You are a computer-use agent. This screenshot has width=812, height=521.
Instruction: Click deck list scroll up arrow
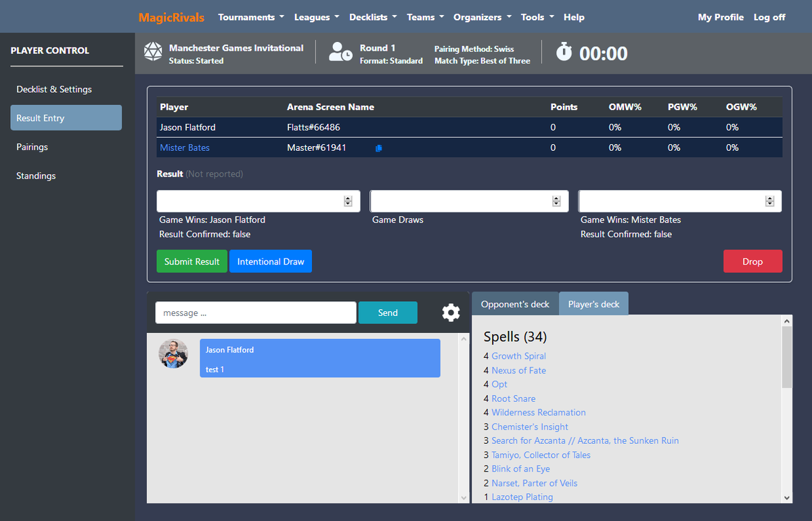coord(786,321)
